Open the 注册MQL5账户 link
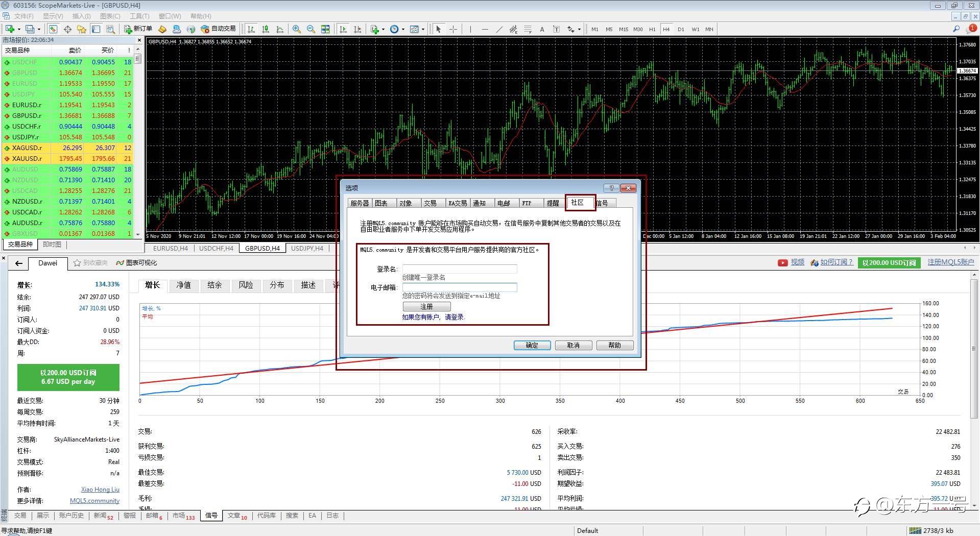 click(x=950, y=262)
